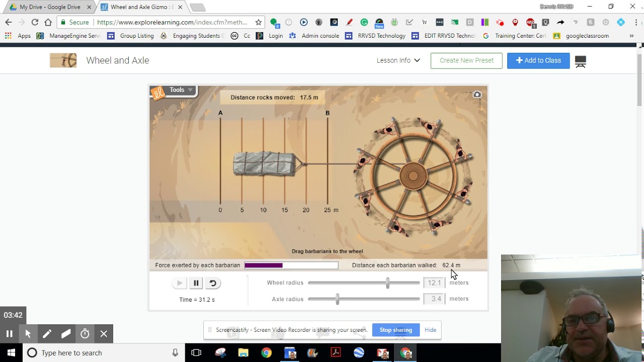Click the Cortana search box

point(104,353)
